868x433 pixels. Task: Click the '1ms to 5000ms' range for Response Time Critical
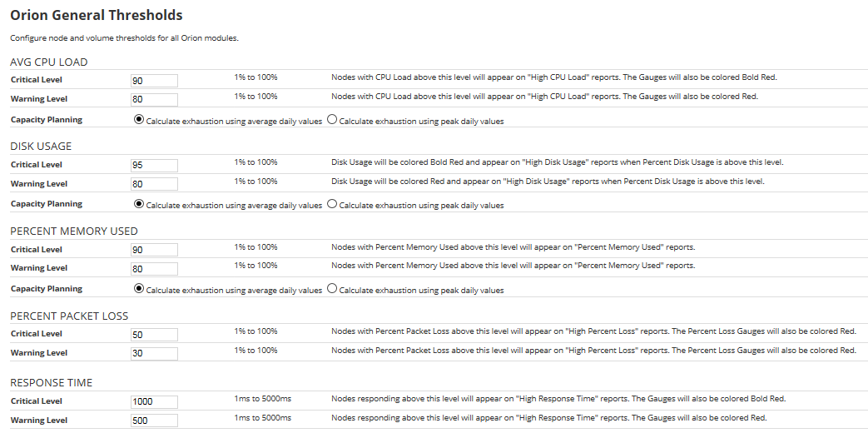(x=262, y=398)
